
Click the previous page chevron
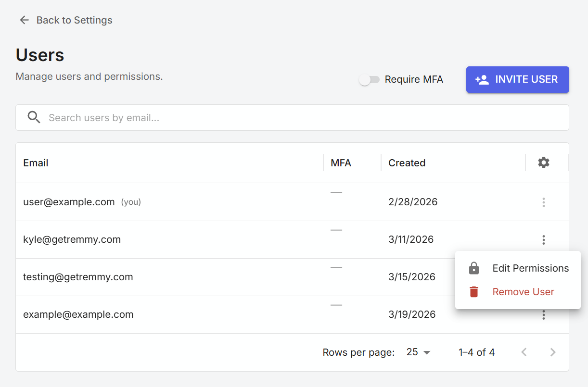[x=524, y=352]
